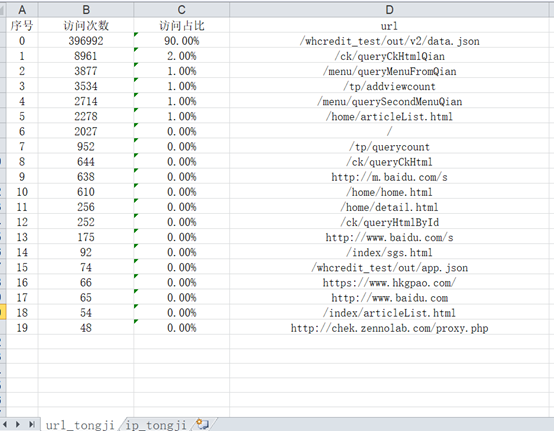Select cell with visit count 175
Viewport: 554px width, 431px height.
86,237
